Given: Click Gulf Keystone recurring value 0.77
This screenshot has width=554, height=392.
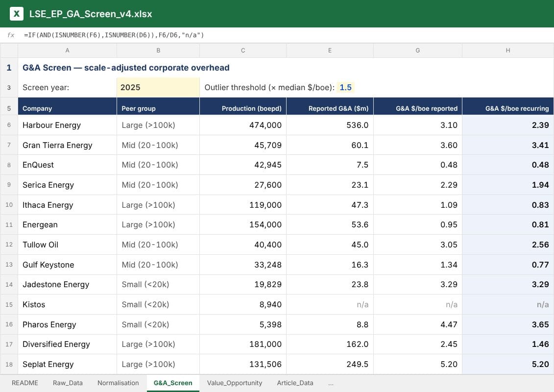Looking at the screenshot, I should (x=508, y=265).
